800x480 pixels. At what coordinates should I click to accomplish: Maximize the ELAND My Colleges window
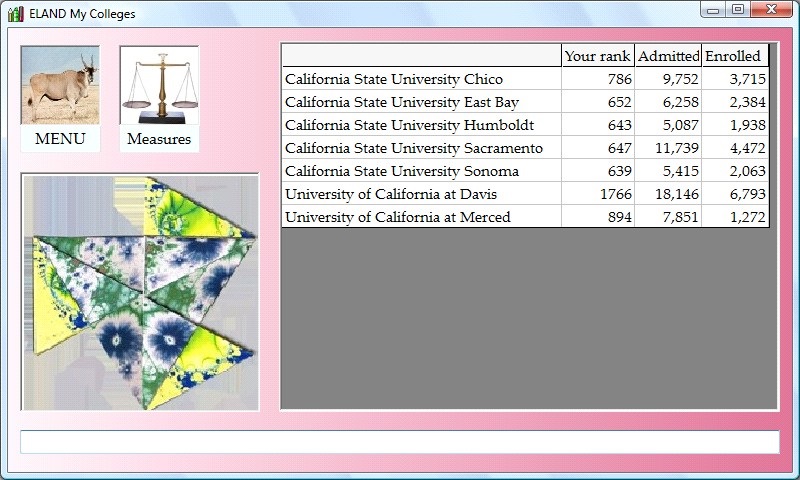tap(738, 10)
